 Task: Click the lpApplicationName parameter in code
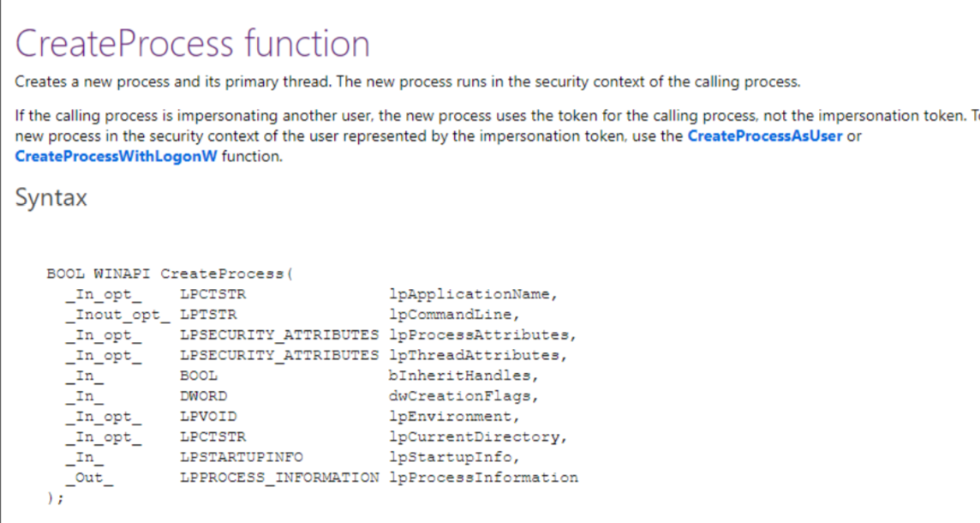473,294
